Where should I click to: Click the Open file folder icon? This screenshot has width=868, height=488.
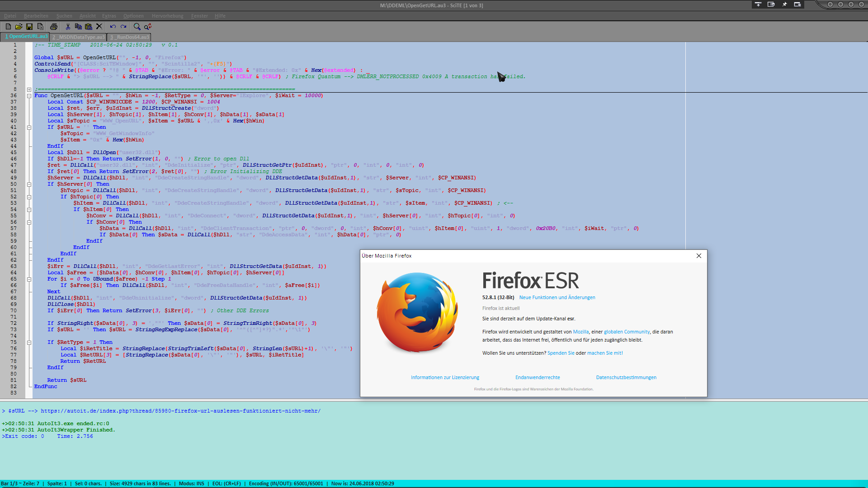[19, 27]
